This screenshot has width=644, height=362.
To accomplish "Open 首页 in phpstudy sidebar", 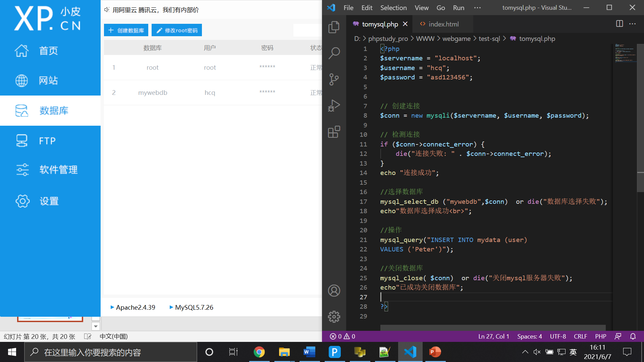I will point(50,51).
